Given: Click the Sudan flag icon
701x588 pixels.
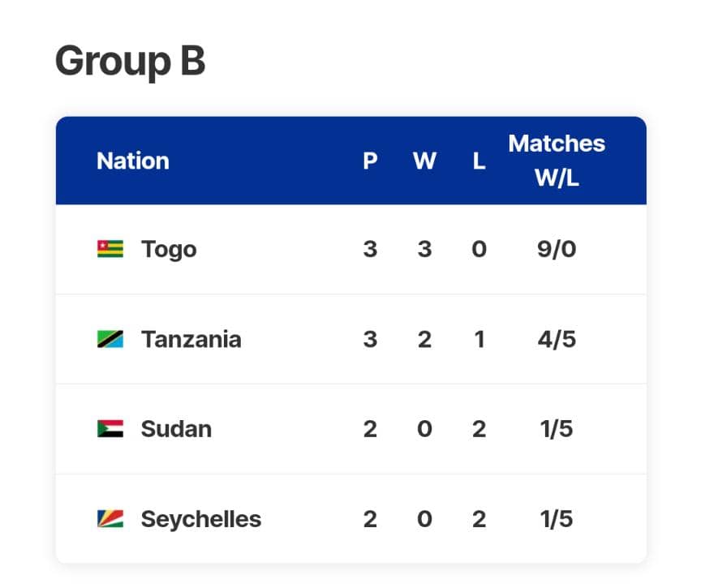Looking at the screenshot, I should point(110,428).
